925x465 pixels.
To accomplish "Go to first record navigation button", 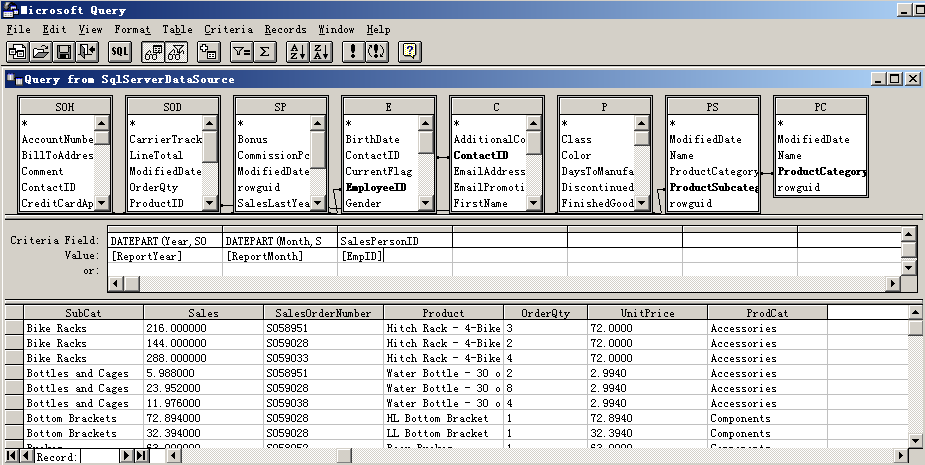I will [x=12, y=456].
